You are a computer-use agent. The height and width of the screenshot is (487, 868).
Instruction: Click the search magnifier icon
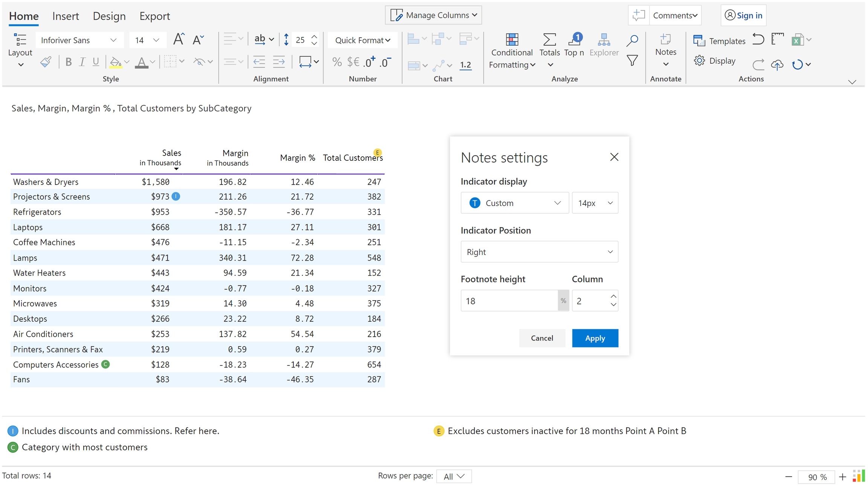click(x=632, y=41)
